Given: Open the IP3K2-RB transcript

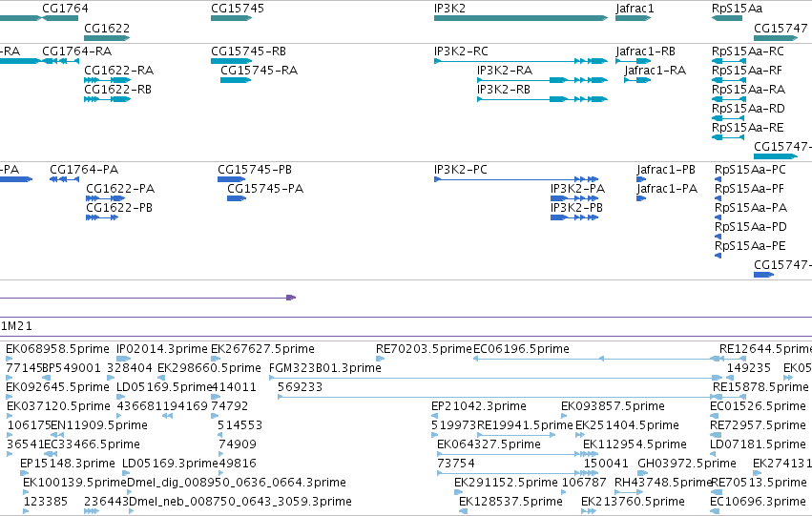Looking at the screenshot, I should pyautogui.click(x=504, y=90).
